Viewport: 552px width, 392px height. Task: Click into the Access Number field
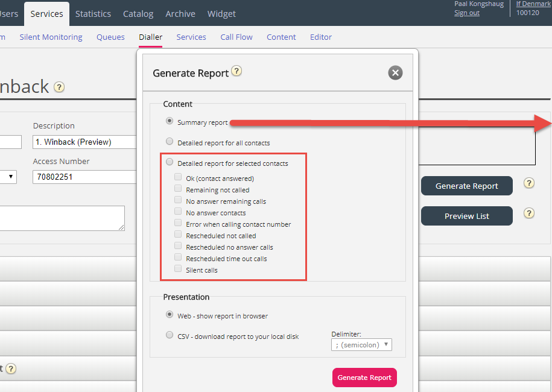[x=84, y=177]
